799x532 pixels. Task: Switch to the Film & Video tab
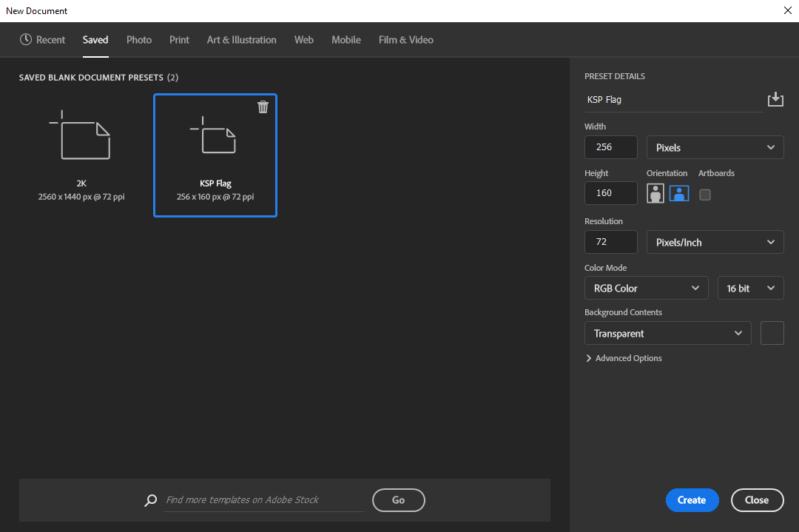coord(406,40)
